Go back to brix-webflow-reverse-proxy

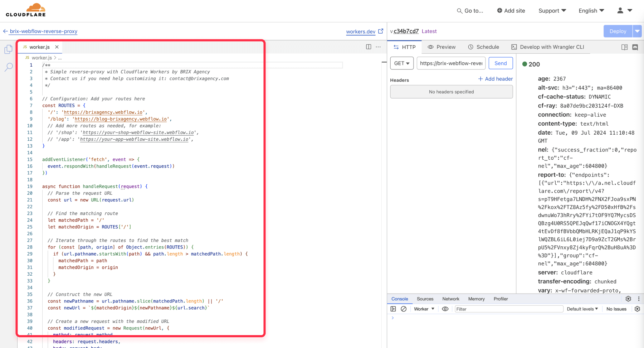(x=40, y=31)
